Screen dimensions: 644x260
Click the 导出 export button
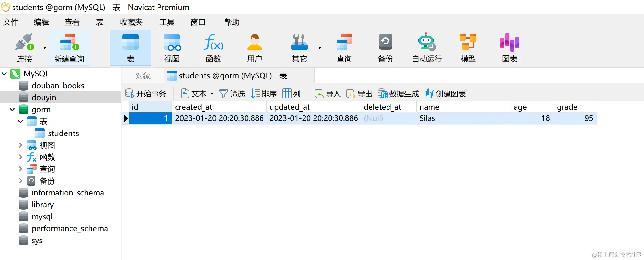[359, 94]
